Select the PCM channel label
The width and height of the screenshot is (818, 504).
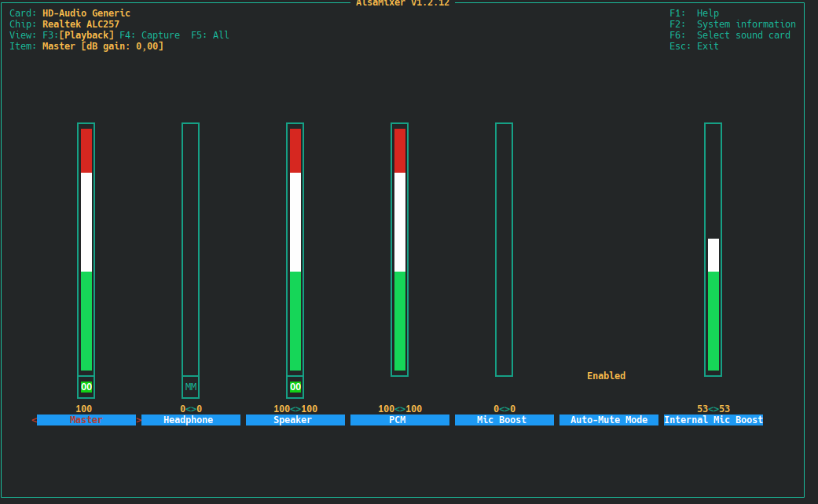(400, 420)
